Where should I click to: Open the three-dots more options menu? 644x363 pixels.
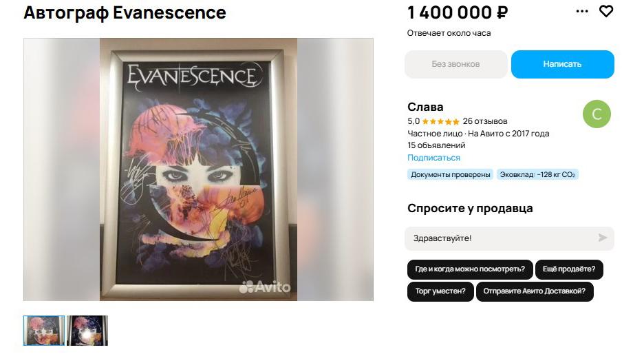pyautogui.click(x=582, y=11)
